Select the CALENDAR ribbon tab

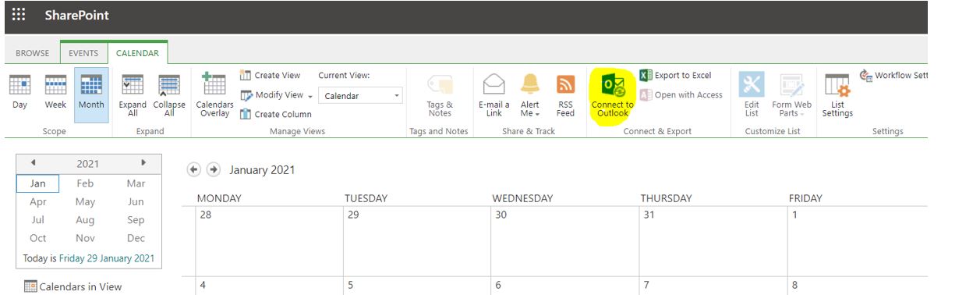tap(137, 53)
